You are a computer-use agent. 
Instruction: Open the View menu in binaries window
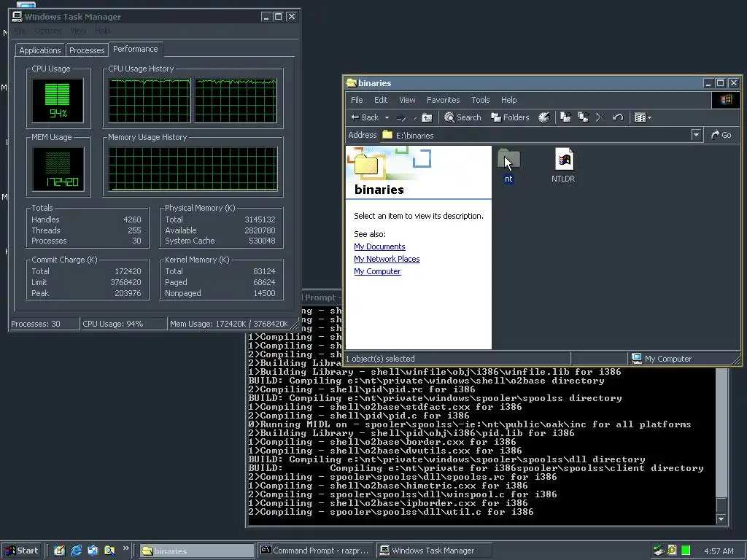tap(407, 100)
